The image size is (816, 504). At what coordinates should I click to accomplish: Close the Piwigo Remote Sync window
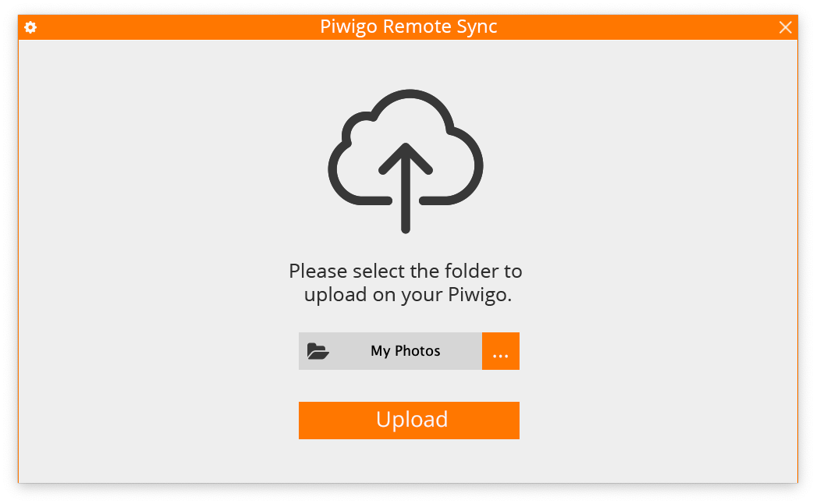pos(786,27)
